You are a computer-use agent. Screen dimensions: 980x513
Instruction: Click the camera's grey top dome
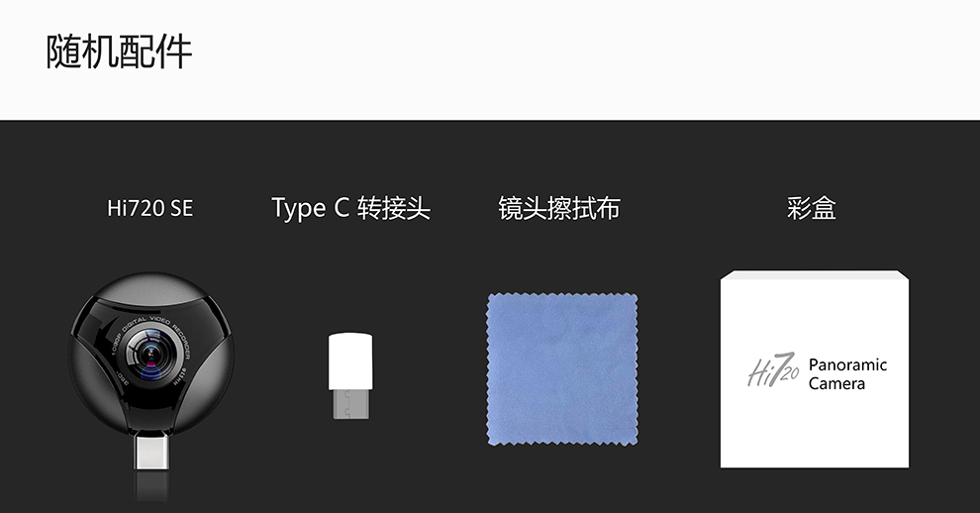(151, 289)
